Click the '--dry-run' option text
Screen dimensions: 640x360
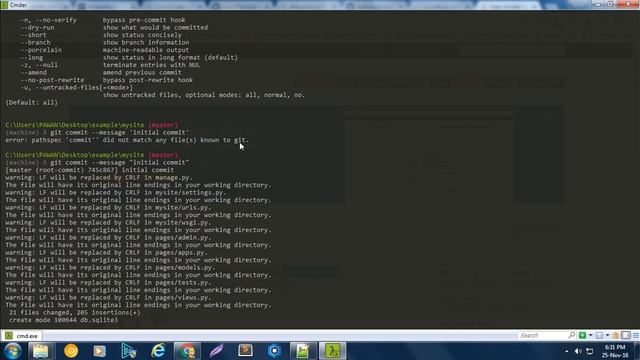(37, 27)
